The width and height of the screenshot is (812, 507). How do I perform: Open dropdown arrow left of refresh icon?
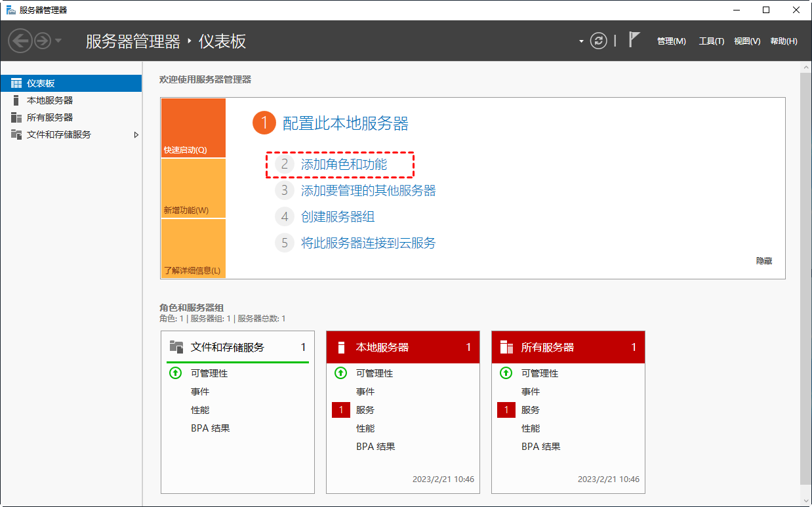coord(581,41)
